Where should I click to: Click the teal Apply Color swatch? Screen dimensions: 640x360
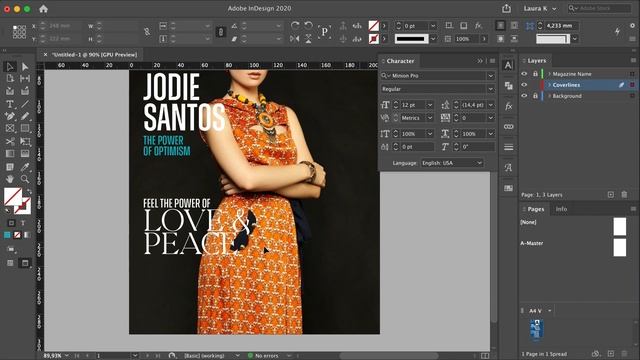7,235
